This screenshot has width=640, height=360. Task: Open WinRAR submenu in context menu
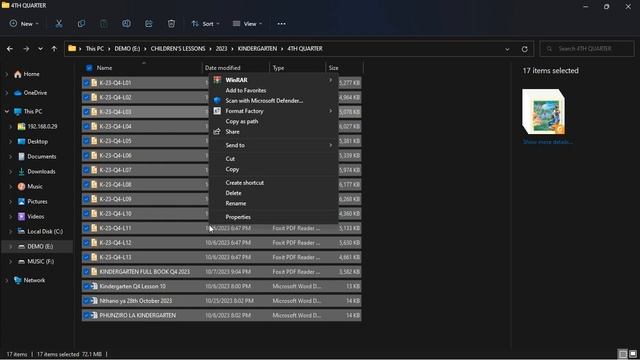[x=273, y=80]
